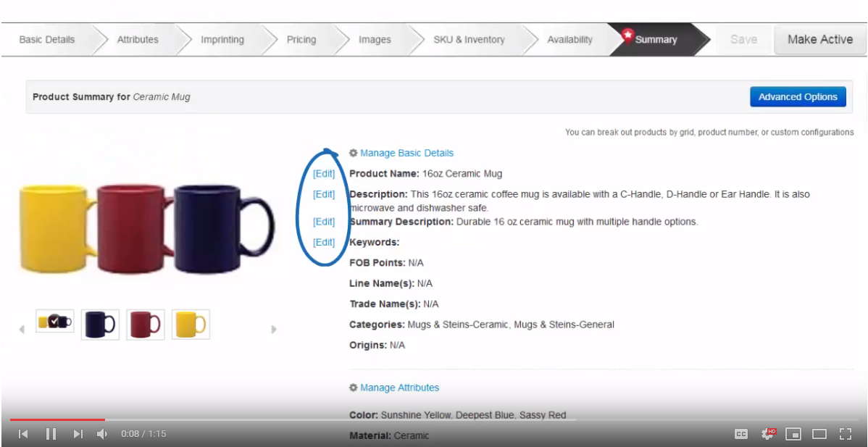Toggle theater mode view

(x=819, y=434)
